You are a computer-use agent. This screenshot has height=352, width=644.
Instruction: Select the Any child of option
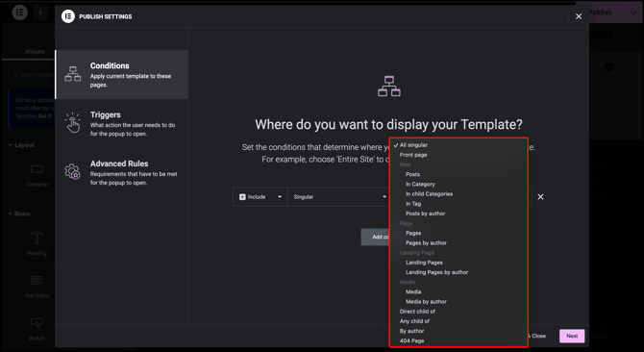click(x=414, y=321)
